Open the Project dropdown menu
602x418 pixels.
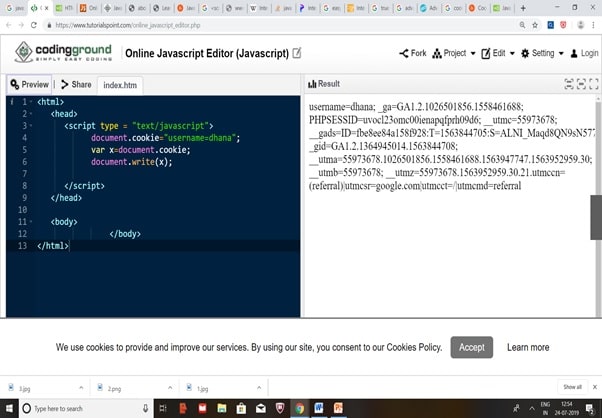coord(454,53)
